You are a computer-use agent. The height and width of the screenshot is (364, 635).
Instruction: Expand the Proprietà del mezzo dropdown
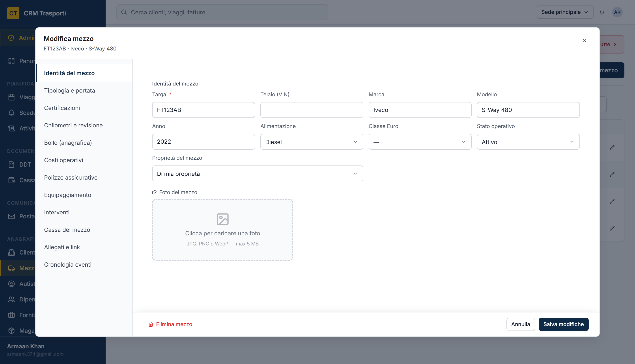(258, 173)
